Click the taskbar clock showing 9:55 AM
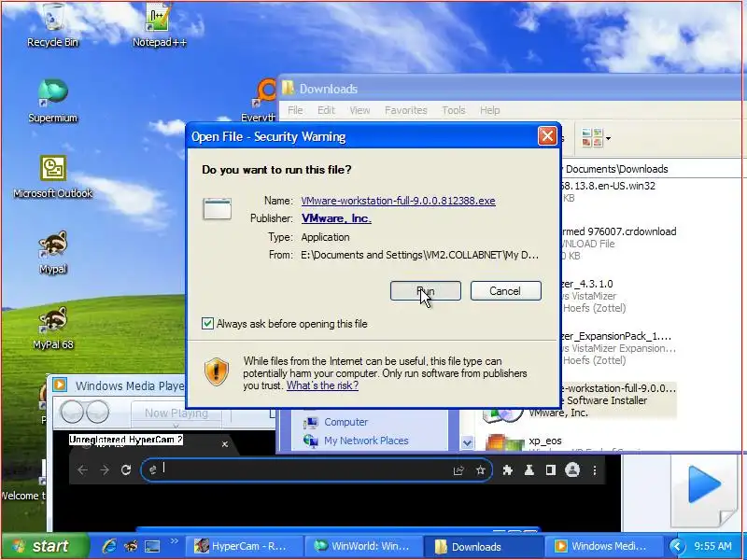Image resolution: width=747 pixels, height=560 pixels. tap(712, 546)
